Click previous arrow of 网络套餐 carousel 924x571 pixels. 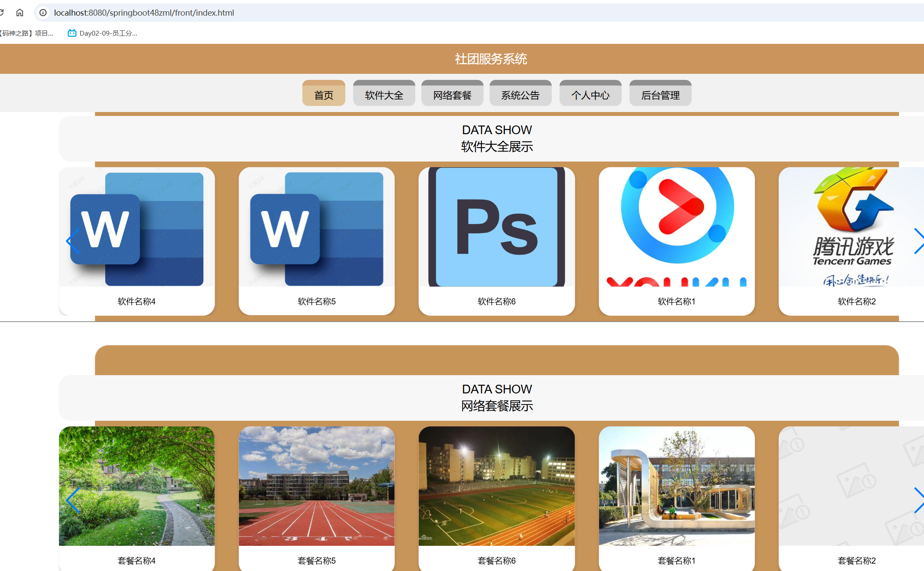(x=73, y=500)
